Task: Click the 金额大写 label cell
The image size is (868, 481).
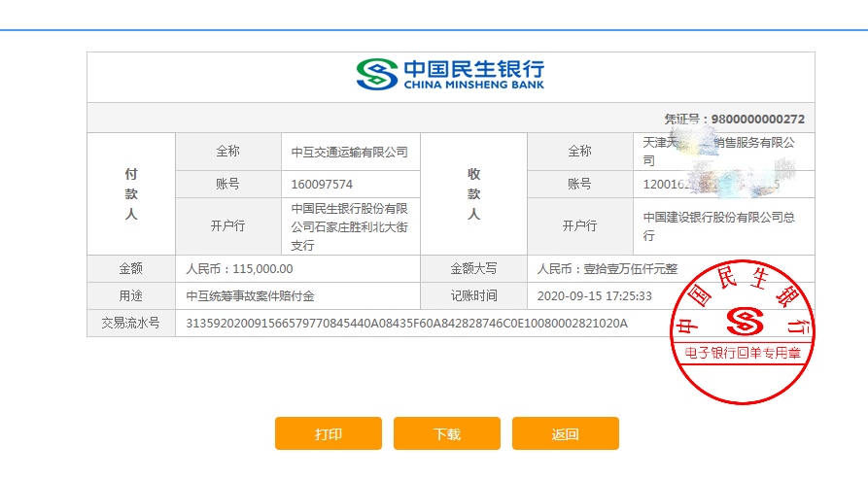Action: (474, 269)
